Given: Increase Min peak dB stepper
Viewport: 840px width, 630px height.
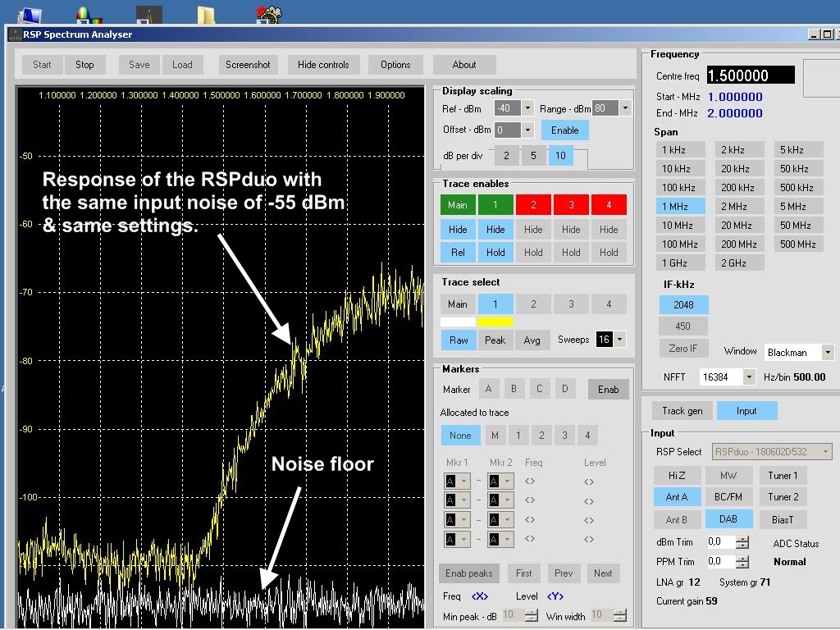Looking at the screenshot, I should 532,612.
